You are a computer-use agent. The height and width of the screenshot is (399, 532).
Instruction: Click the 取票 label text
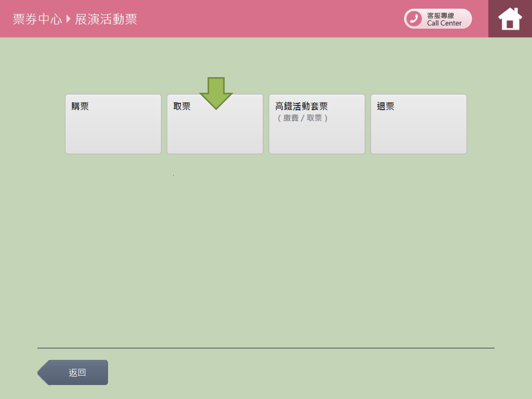182,106
